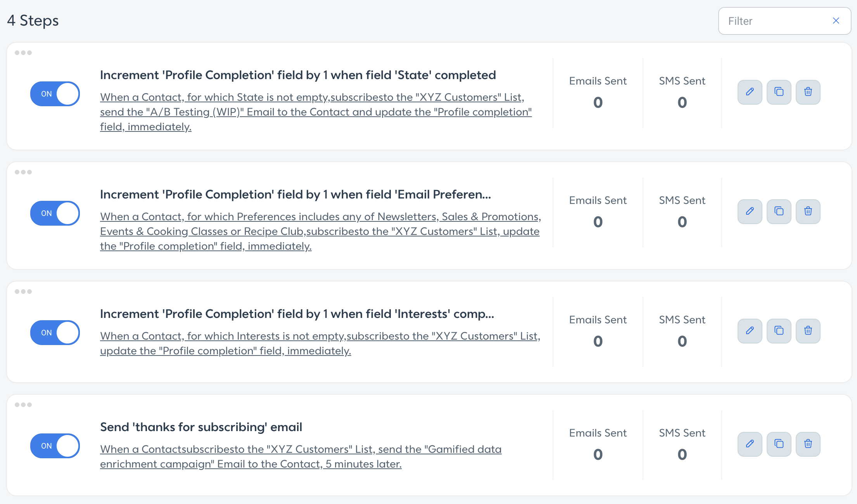Delete the 'Interests' step with trash icon
The image size is (857, 504).
[x=808, y=331]
